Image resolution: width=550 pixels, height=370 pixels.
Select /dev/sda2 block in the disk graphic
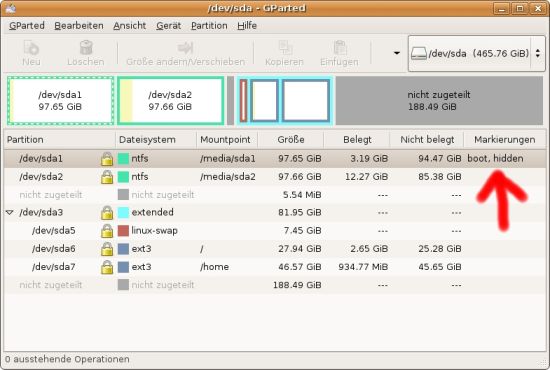(x=170, y=101)
